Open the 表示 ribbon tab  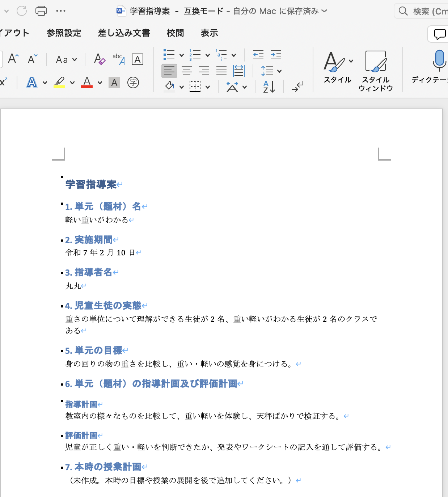click(x=209, y=33)
